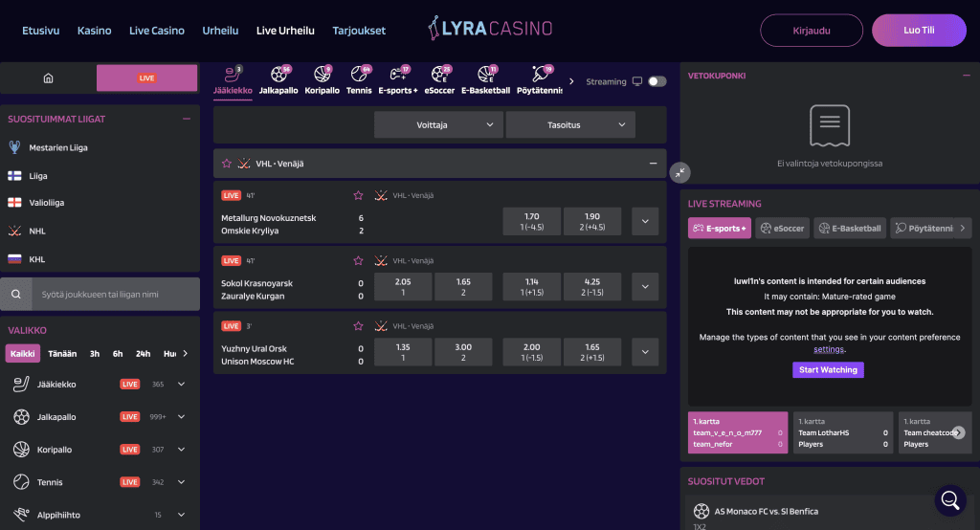The height and width of the screenshot is (530, 980).
Task: Open Kasino in top navigation
Action: (95, 30)
